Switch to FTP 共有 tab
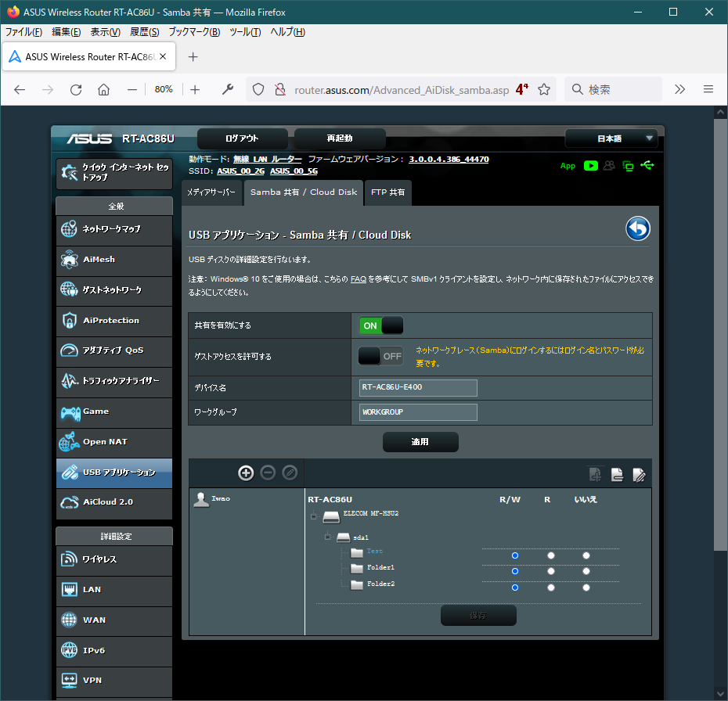 (387, 192)
